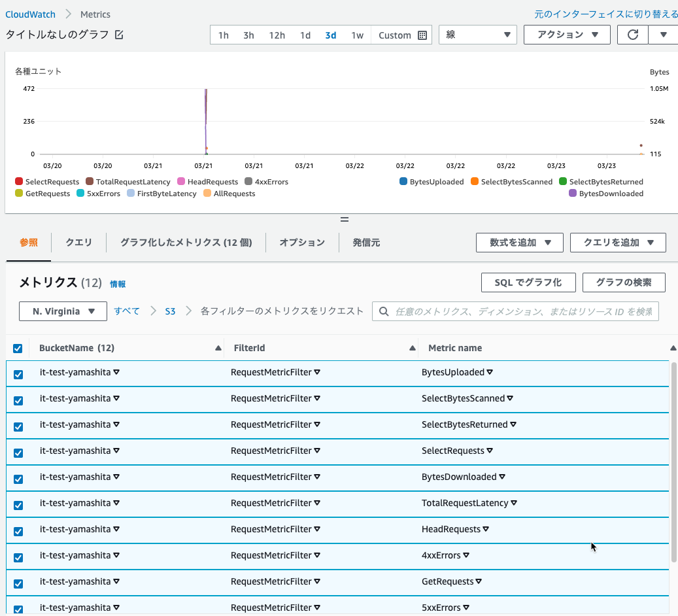The height and width of the screenshot is (616, 678).
Task: Switch to the クエリ tab
Action: point(78,243)
